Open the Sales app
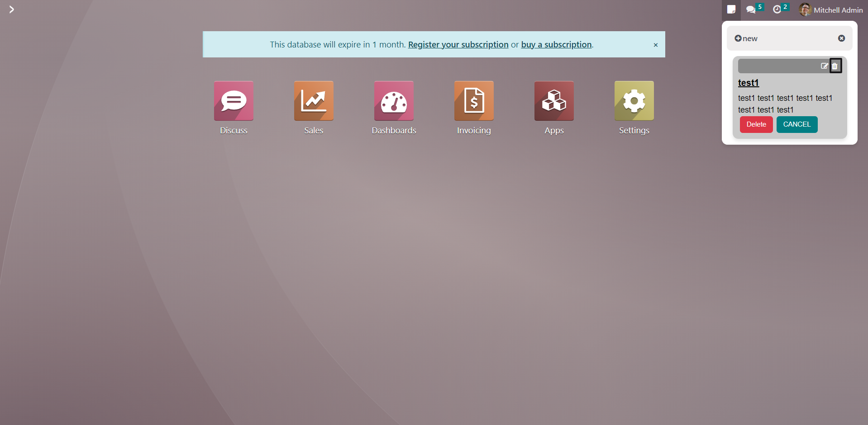 click(x=314, y=101)
